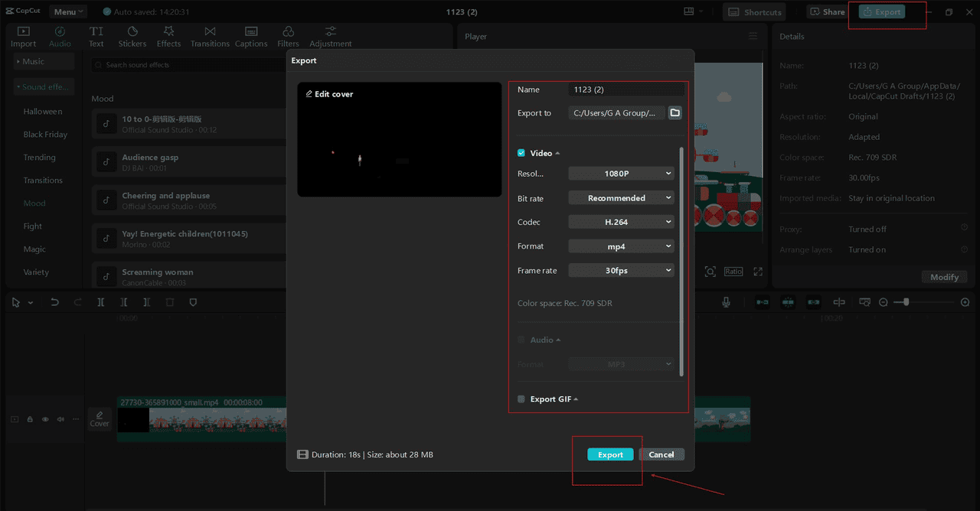Open the Stickers panel
Viewport: 980px width, 511px height.
[132, 36]
